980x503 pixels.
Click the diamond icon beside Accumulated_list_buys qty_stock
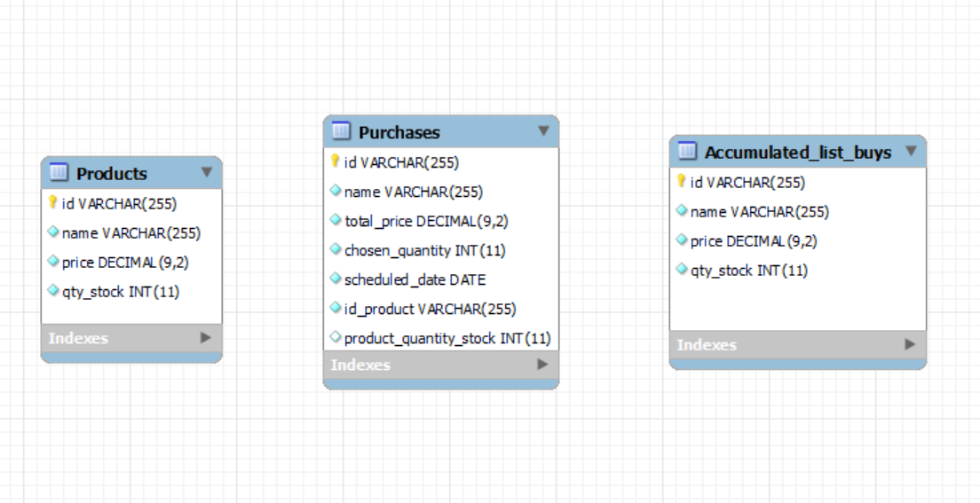[682, 270]
